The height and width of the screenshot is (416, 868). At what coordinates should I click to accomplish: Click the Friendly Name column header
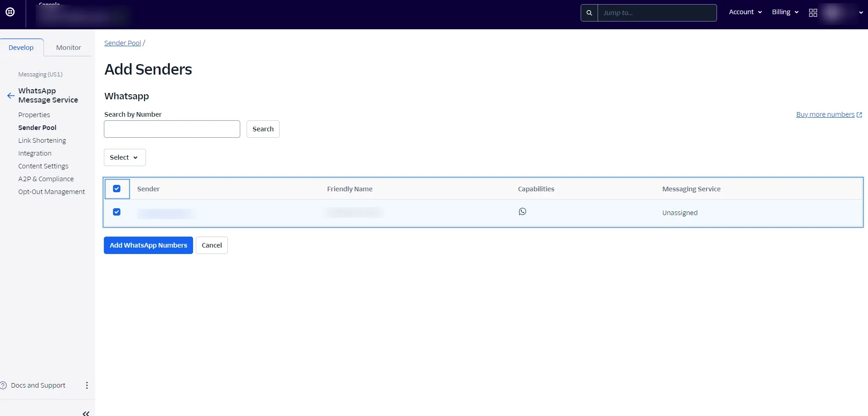350,189
